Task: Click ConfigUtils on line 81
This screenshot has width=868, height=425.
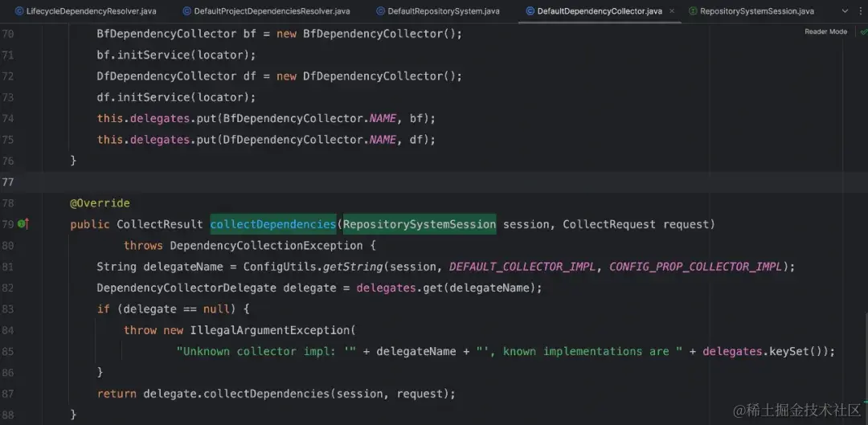Action: pos(280,267)
